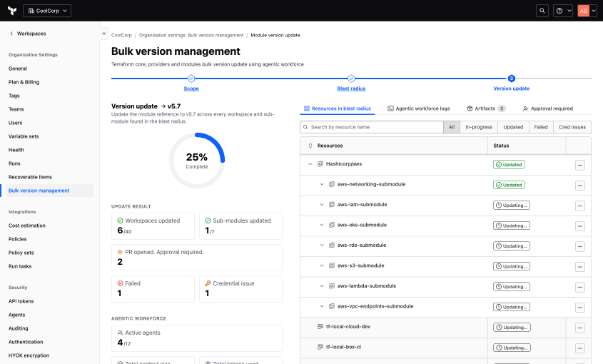Viewport: 603px width, 364px height.
Task: Open Plan & Billing settings
Action: (x=24, y=82)
